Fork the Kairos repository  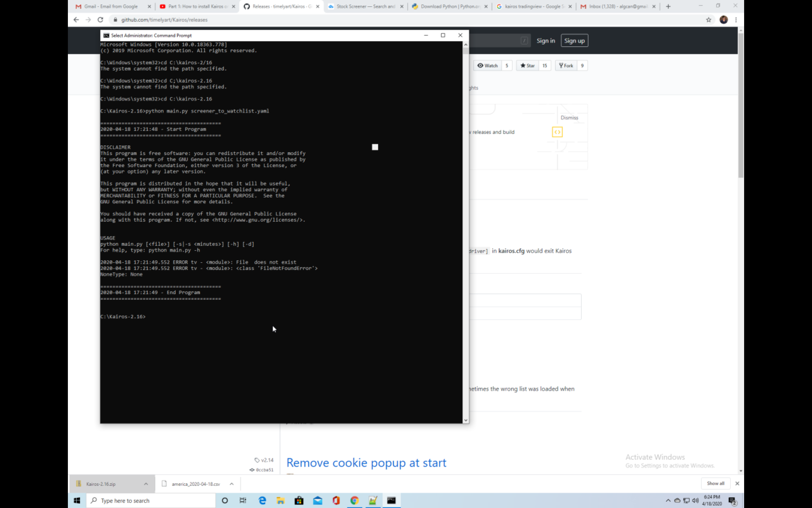click(x=566, y=65)
